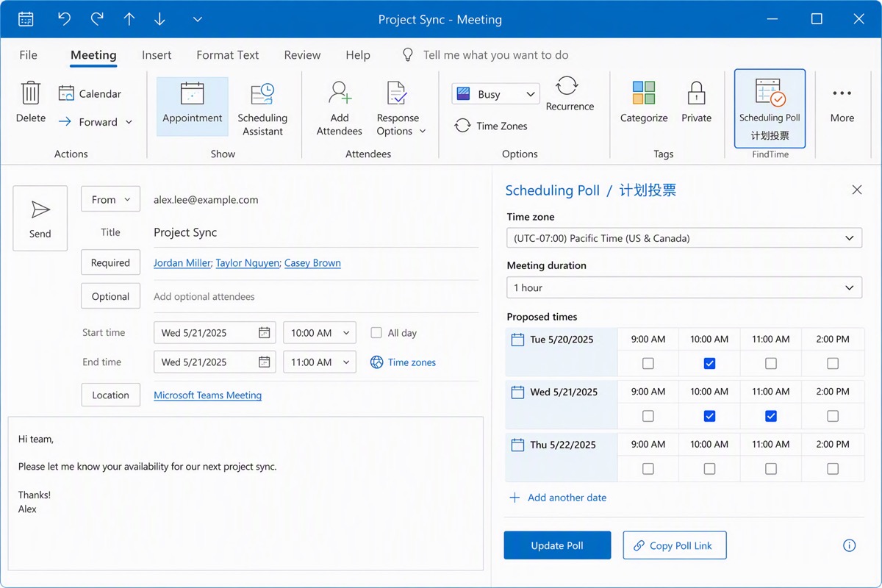Click Add Attendees icon
882x588 pixels.
point(340,93)
